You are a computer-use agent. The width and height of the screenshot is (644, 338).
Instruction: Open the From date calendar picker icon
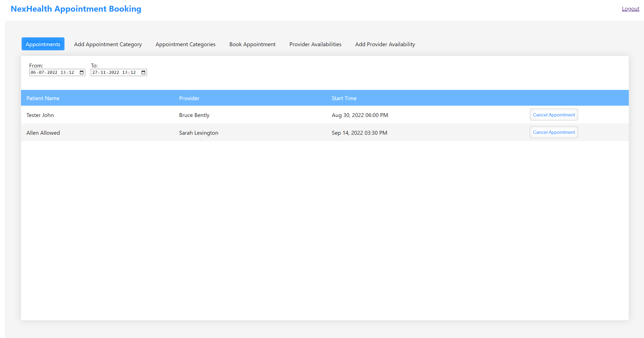click(x=82, y=72)
